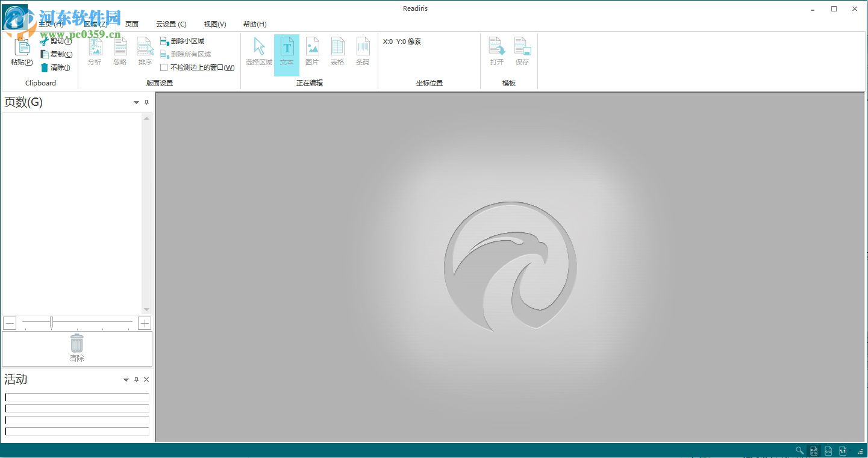Switch to the Zones (区域) ribbon tab
Viewport: 868px width, 458px height.
point(95,24)
